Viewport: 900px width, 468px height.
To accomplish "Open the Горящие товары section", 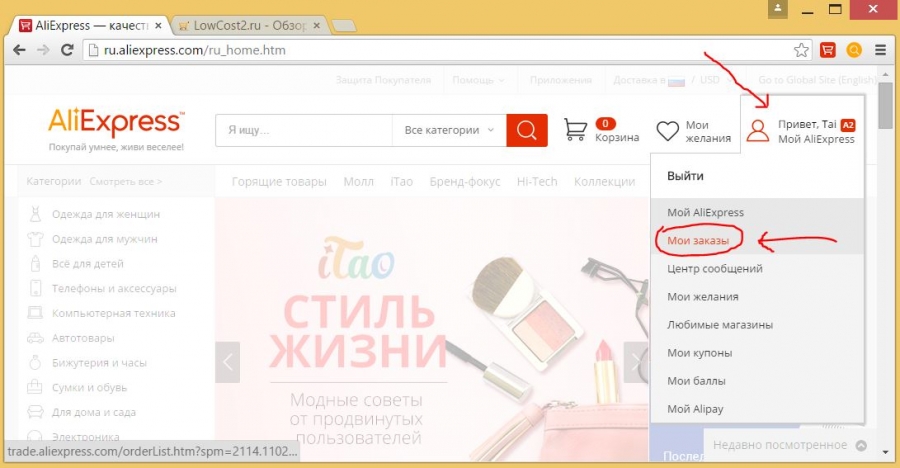I will pos(279,182).
